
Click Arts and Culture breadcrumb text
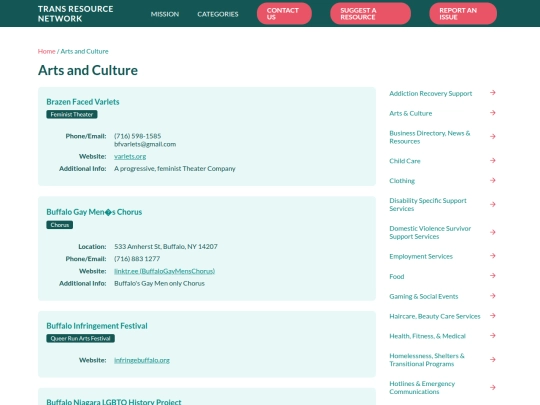coord(84,51)
